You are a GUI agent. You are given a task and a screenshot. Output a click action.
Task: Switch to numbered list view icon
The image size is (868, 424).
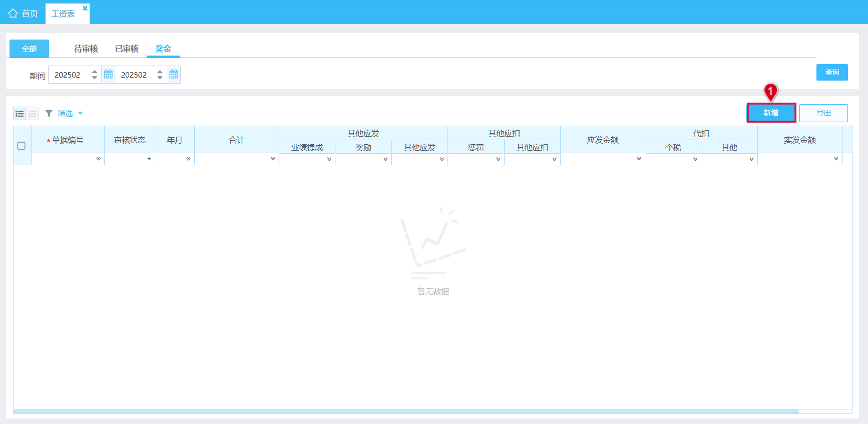[x=33, y=114]
